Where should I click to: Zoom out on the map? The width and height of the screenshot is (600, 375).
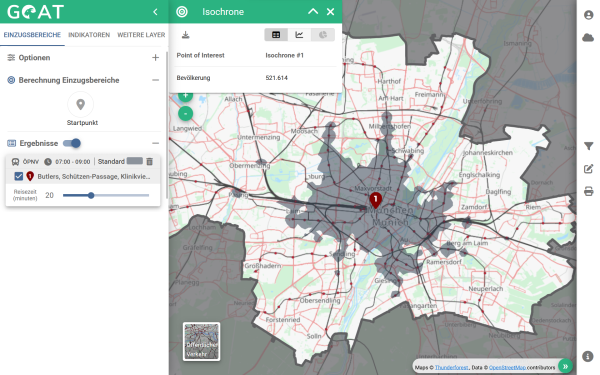[186, 113]
